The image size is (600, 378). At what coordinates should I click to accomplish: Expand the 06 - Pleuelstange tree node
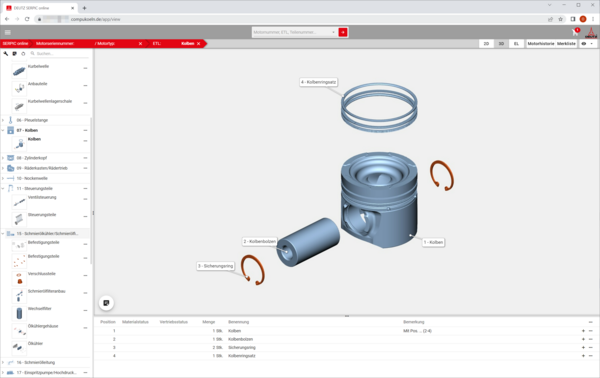pyautogui.click(x=3, y=120)
